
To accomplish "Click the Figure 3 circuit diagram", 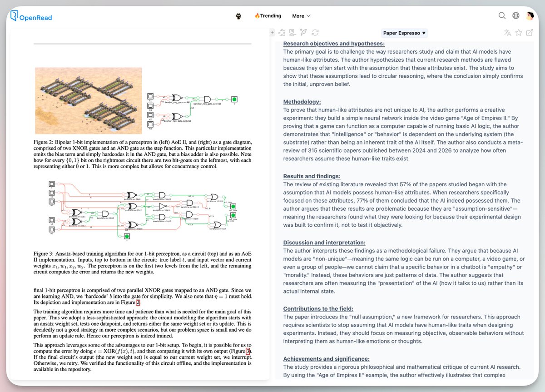I will (x=143, y=210).
